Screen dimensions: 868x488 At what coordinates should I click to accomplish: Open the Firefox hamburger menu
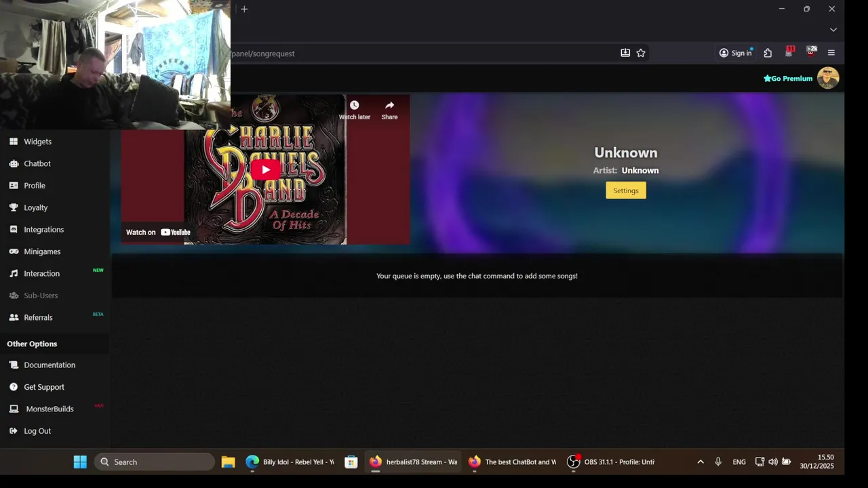831,53
